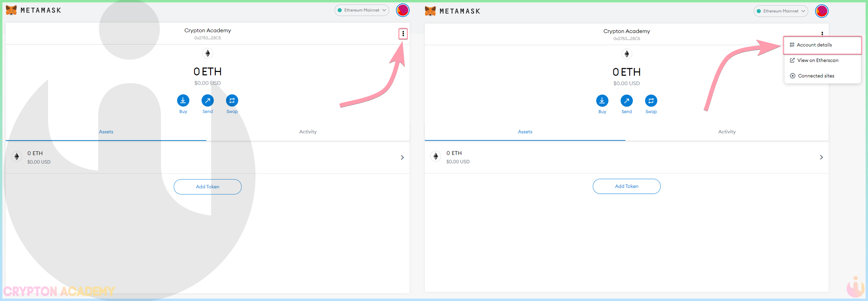The image size is (868, 301).
Task: Switch to the Assets tab in left window
Action: (106, 132)
